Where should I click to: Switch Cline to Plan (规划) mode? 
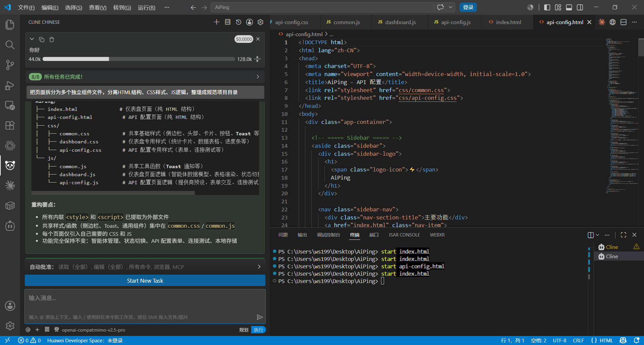tap(244, 330)
